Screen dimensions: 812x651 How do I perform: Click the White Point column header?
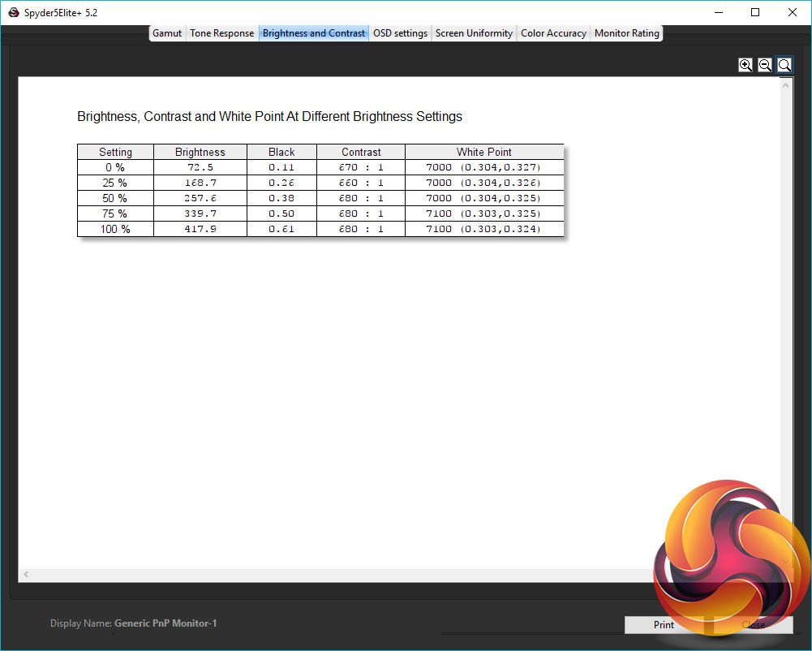[483, 152]
